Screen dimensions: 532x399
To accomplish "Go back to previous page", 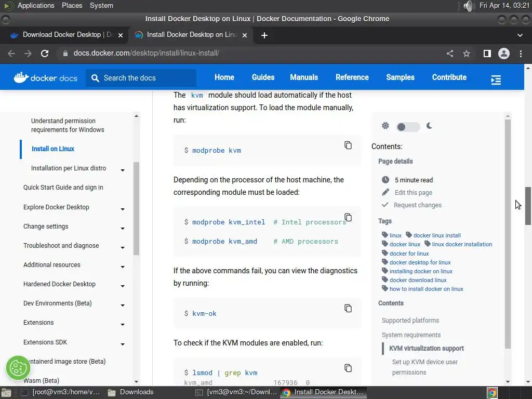I will coord(11,54).
